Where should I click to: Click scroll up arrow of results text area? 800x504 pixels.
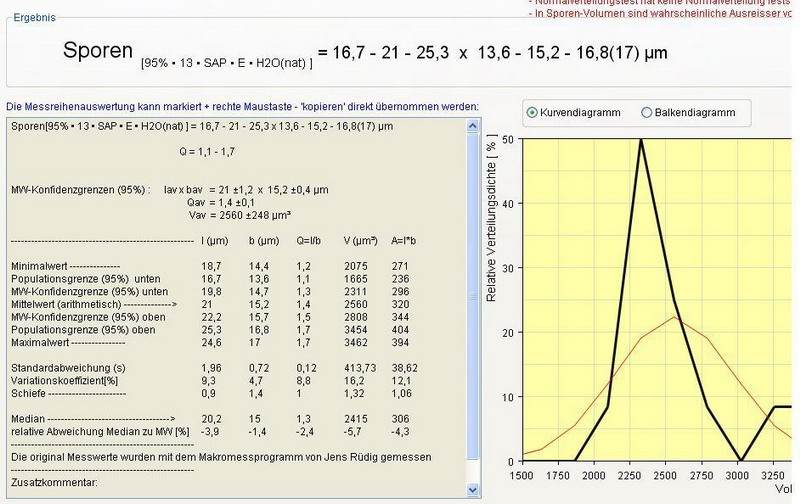point(472,126)
